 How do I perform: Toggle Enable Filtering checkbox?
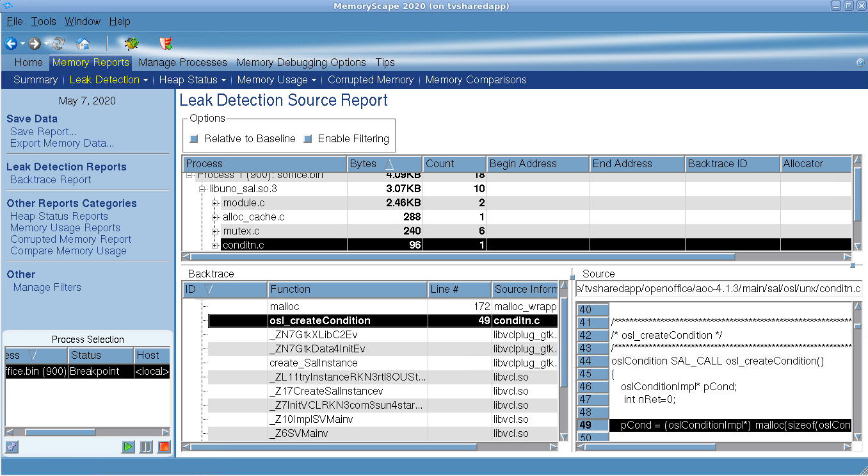(308, 139)
